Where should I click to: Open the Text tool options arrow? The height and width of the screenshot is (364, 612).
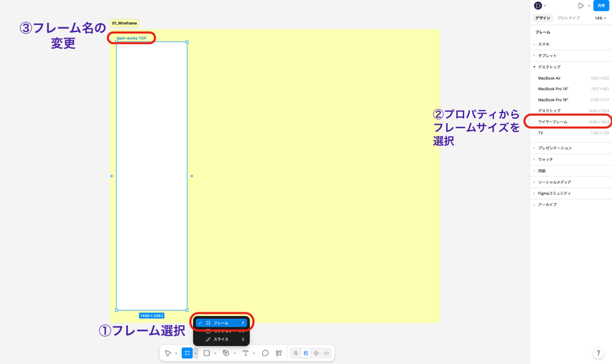click(x=254, y=353)
